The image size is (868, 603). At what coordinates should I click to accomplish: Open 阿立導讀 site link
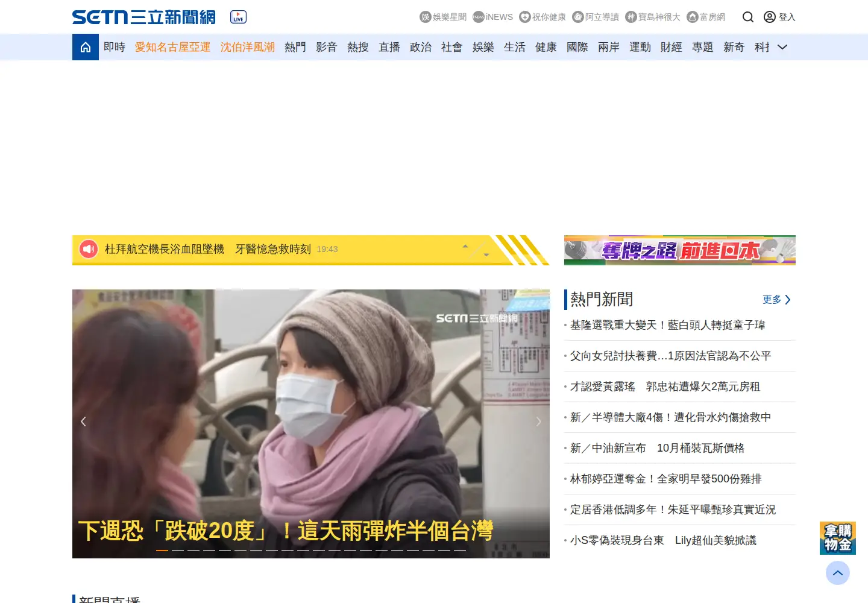(x=596, y=17)
